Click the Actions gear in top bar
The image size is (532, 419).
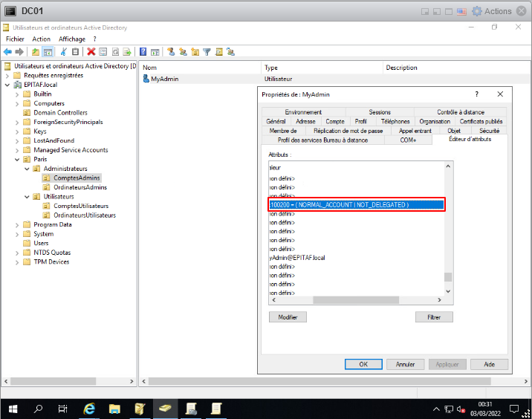click(x=492, y=11)
